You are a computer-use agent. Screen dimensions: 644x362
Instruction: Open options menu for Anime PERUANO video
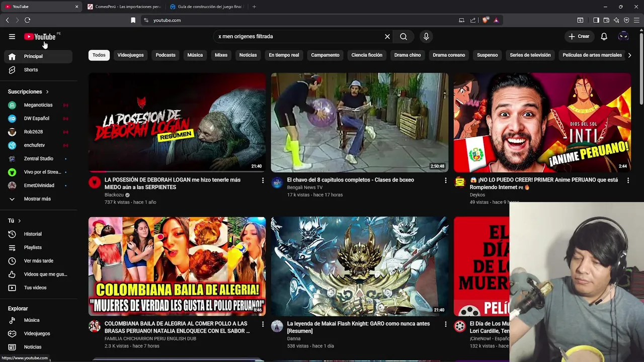click(x=628, y=180)
